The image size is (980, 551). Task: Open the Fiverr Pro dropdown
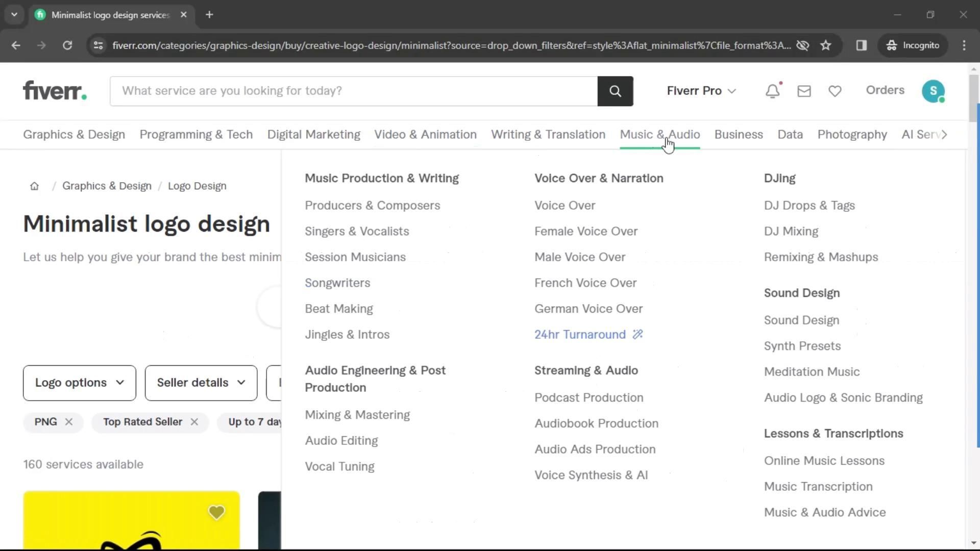click(x=701, y=91)
